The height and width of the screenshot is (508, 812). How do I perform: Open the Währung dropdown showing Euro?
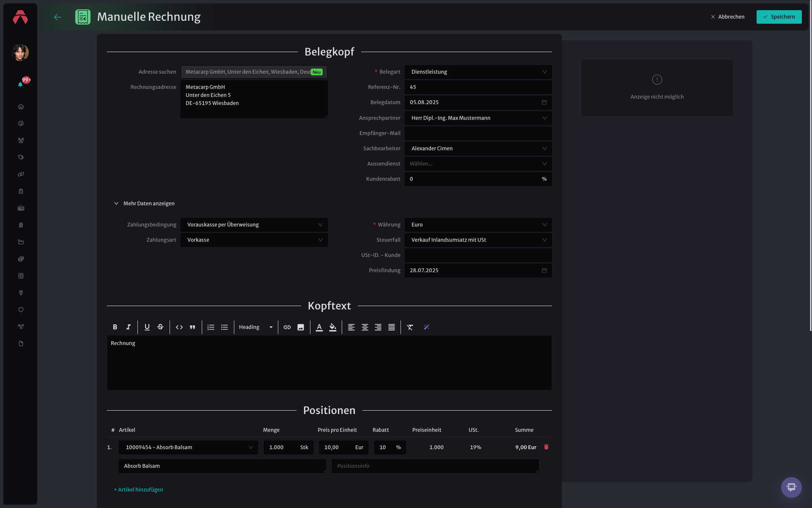[x=478, y=225]
